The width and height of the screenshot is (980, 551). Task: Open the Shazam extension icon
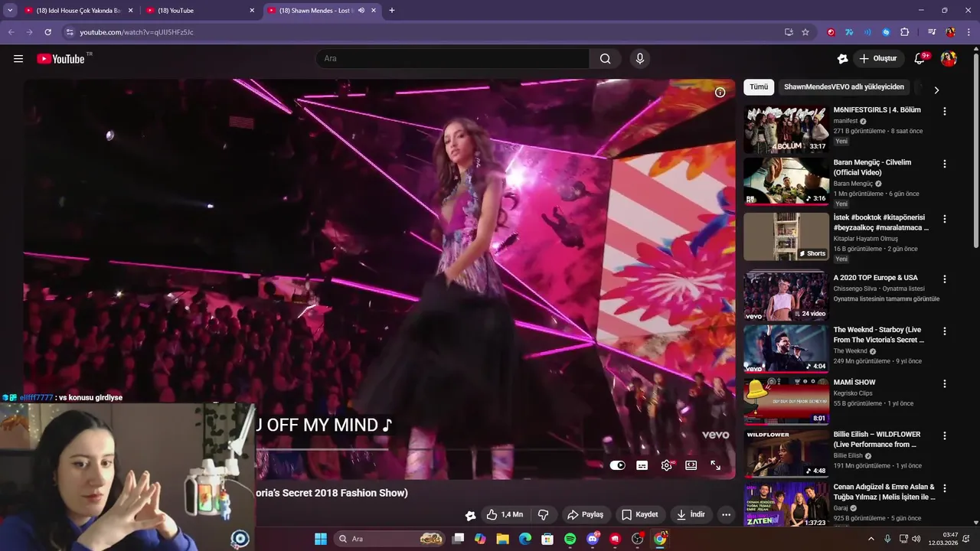point(886,32)
